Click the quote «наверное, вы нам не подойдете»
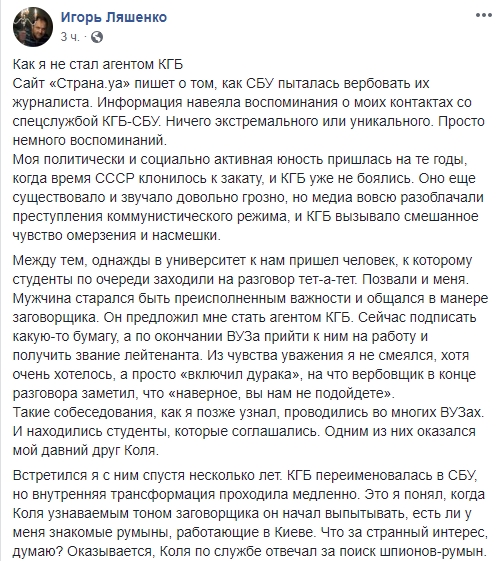 point(279,393)
